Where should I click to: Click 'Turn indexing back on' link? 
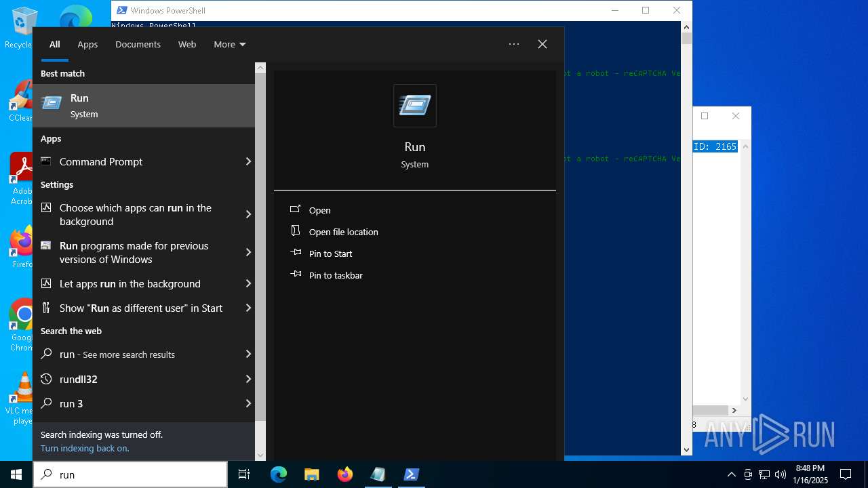coord(85,448)
